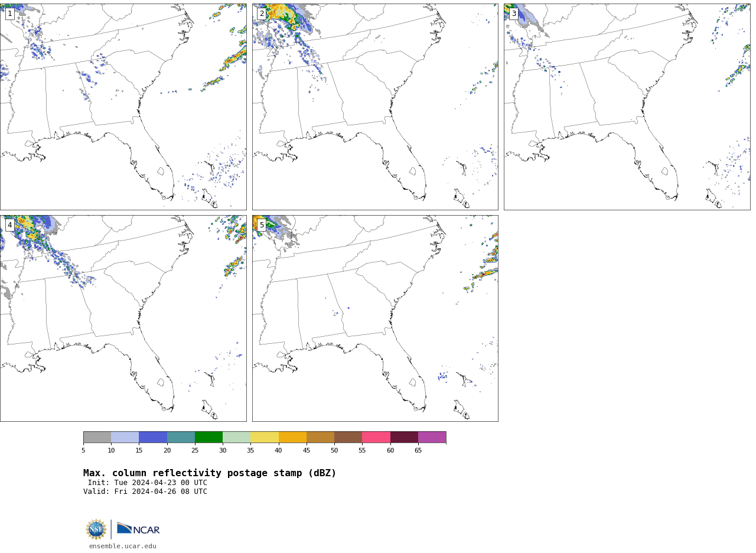Open ensemble member 1 map panel

[123, 107]
